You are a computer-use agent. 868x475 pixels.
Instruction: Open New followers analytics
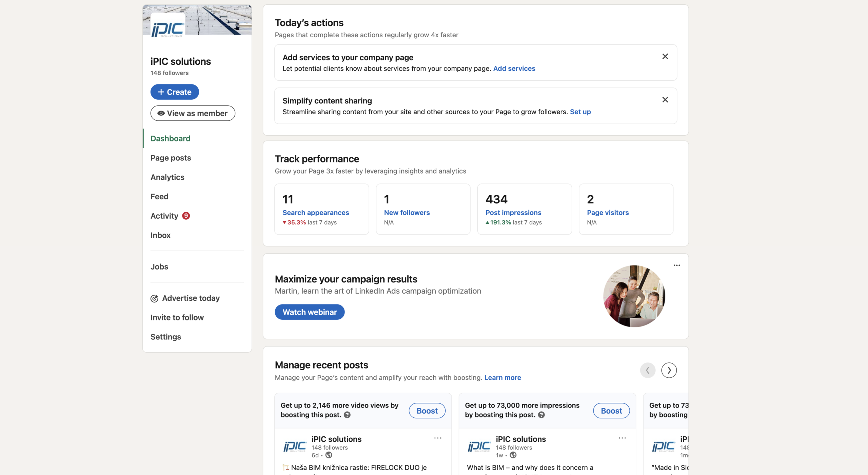407,213
